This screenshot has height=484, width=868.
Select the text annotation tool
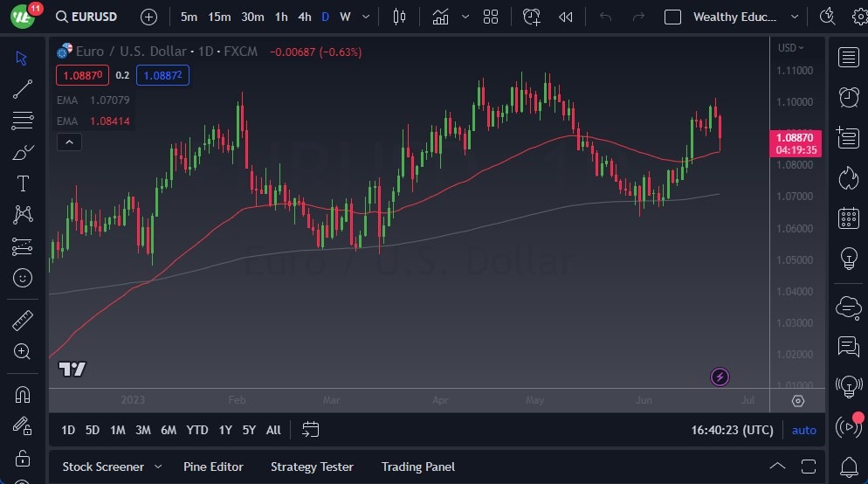(23, 183)
